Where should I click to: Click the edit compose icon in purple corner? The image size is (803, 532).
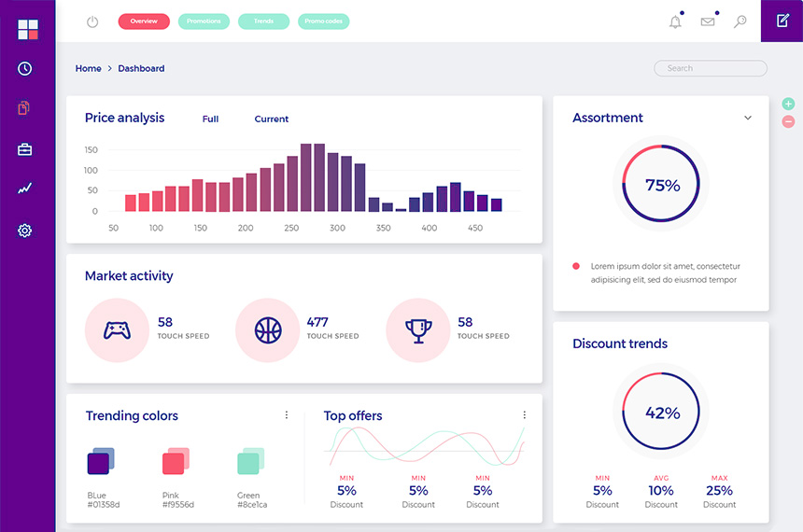point(782,21)
